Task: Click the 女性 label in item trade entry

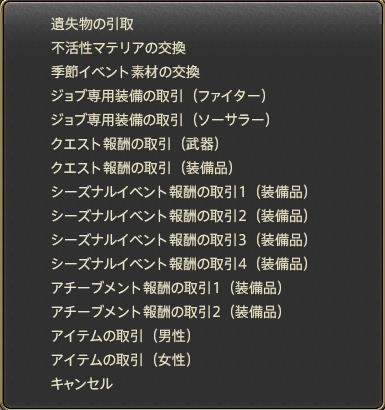Action: 172,360
